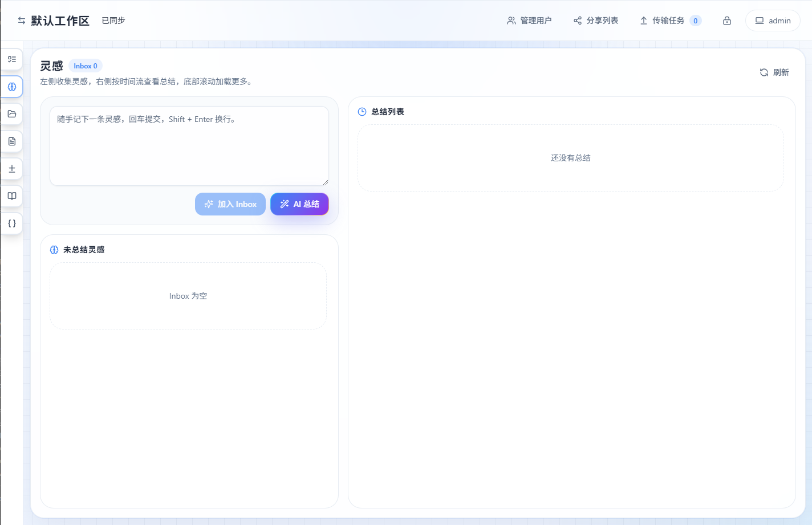Click the 默认工作区 workspace title
The height and width of the screenshot is (525, 812).
tap(60, 21)
